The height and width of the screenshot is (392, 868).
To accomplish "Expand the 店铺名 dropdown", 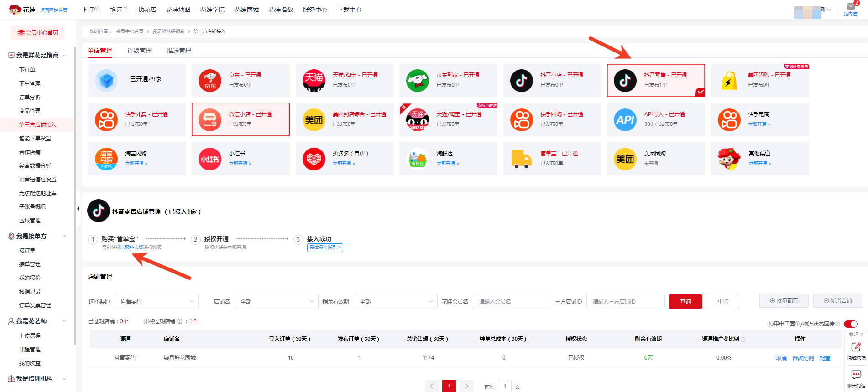I will click(276, 302).
